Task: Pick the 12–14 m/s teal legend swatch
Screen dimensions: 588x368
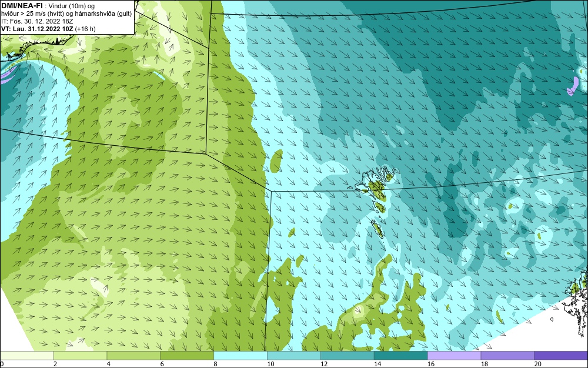Action: pos(348,355)
